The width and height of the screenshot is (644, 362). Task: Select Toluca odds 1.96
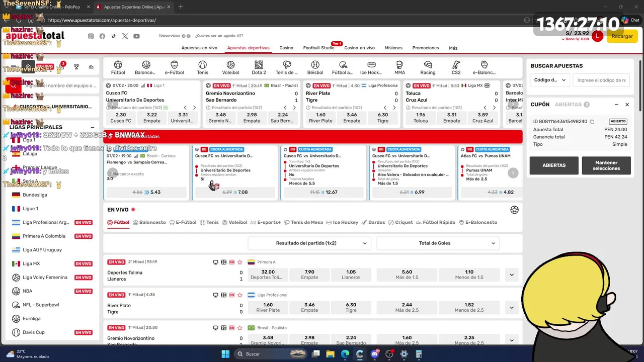point(421,118)
